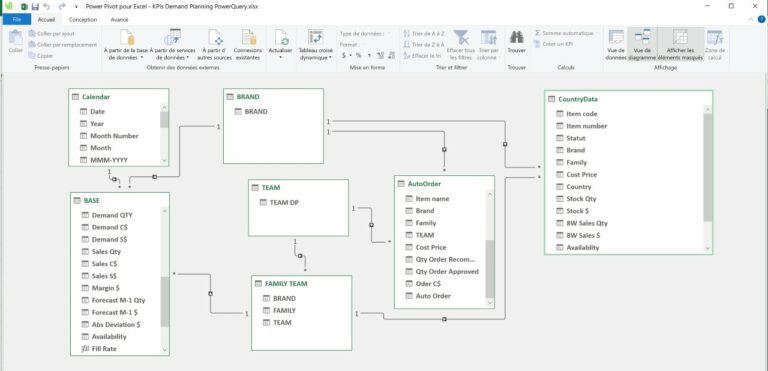Select Fill Rate measure in BASE

pyautogui.click(x=104, y=348)
